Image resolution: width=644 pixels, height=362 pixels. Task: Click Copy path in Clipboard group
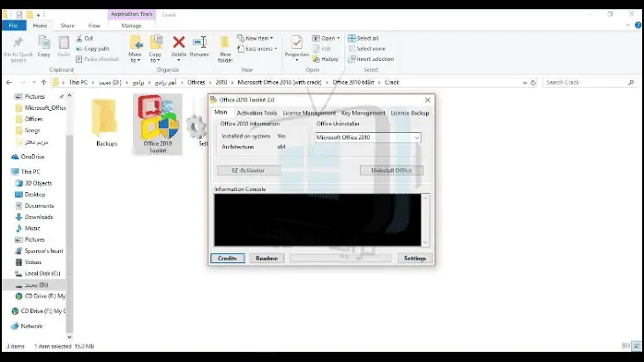point(93,49)
